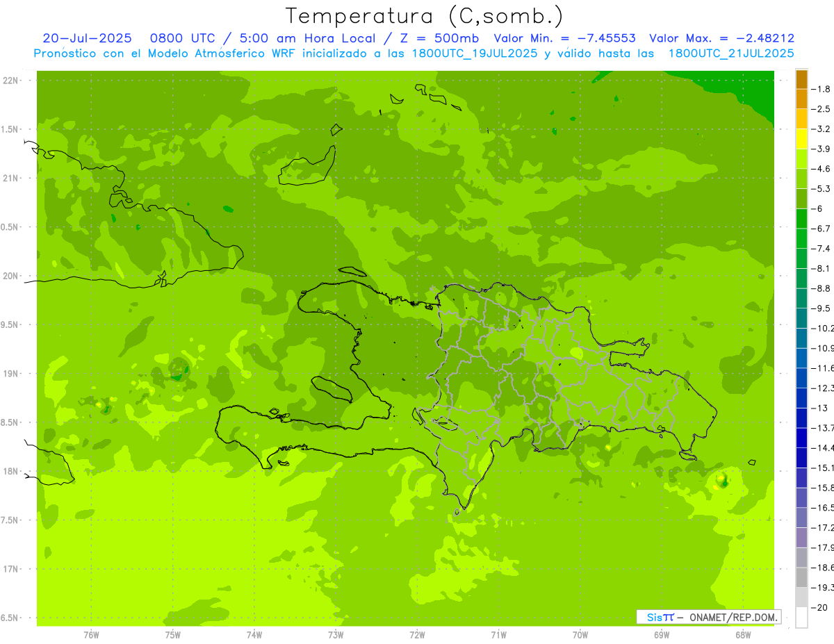This screenshot has height=644, width=834.
Task: Click the '72W' longitude label
Action: [417, 634]
